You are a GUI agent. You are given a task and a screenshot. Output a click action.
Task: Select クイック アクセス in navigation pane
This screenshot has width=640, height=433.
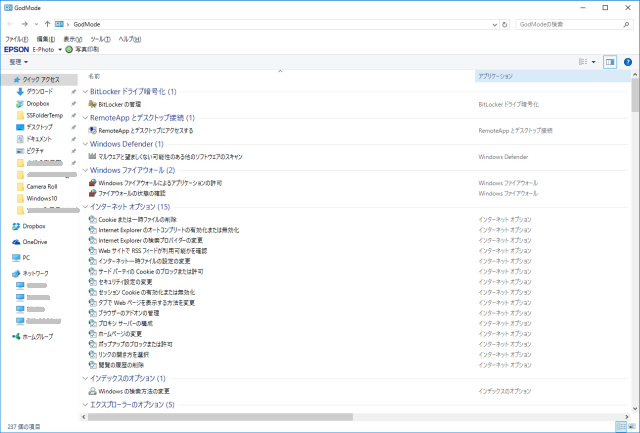click(41, 80)
